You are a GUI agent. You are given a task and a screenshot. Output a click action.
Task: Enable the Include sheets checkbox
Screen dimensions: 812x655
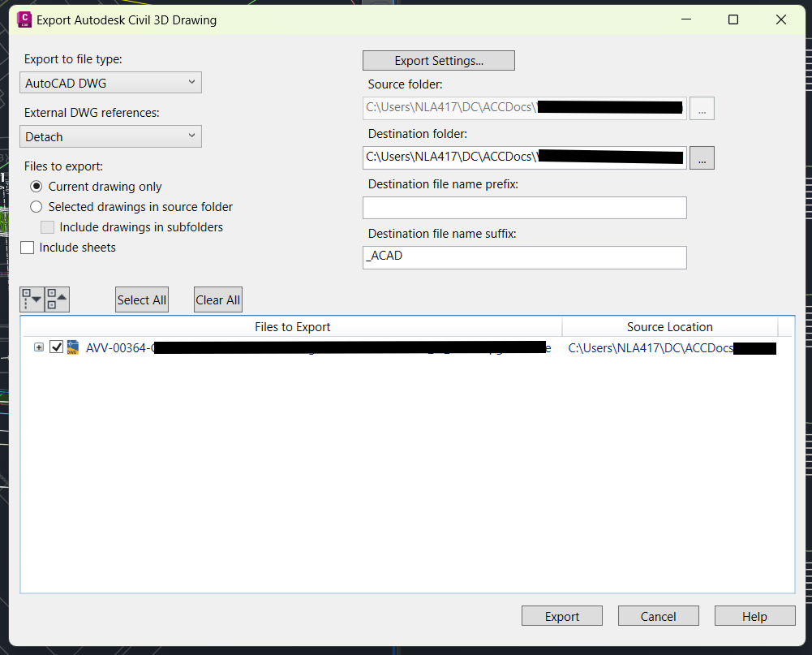[27, 248]
